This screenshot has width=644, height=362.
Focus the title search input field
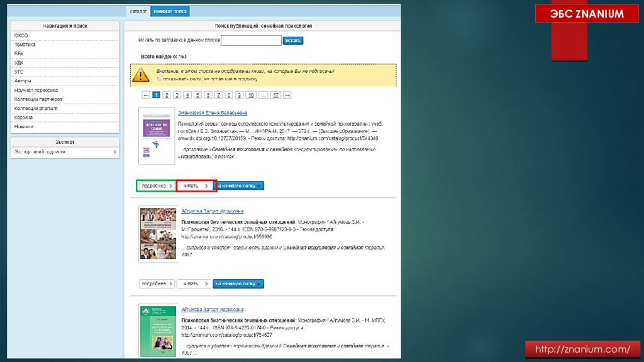251,40
